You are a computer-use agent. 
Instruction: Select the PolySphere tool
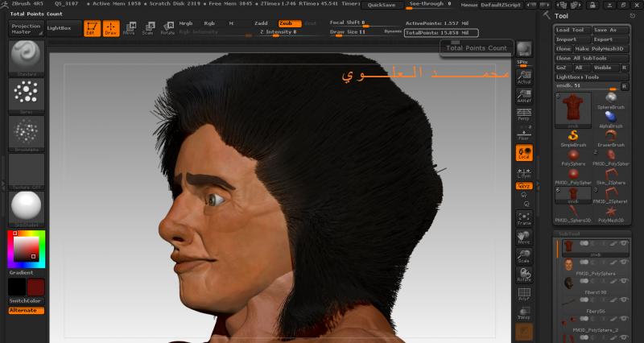coord(573,157)
